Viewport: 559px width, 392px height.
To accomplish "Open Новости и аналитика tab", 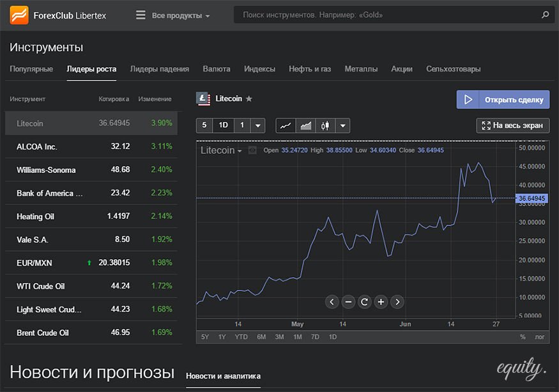I will click(223, 376).
